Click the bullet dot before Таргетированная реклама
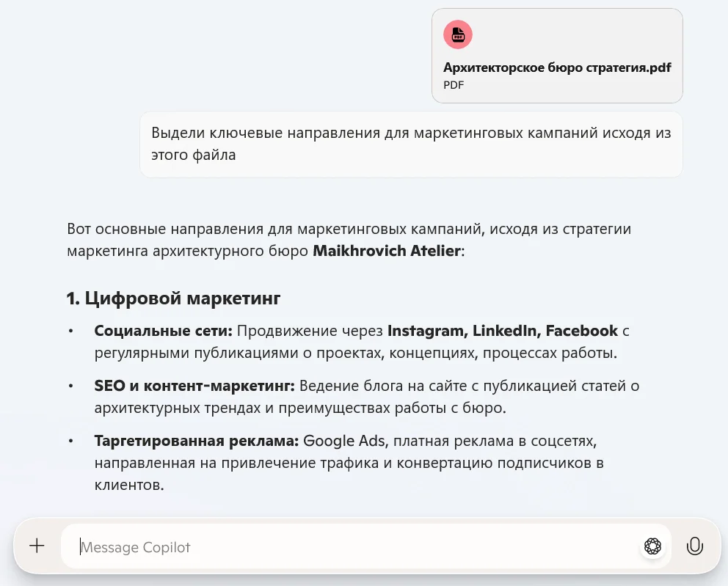This screenshot has height=586, width=728. point(70,442)
